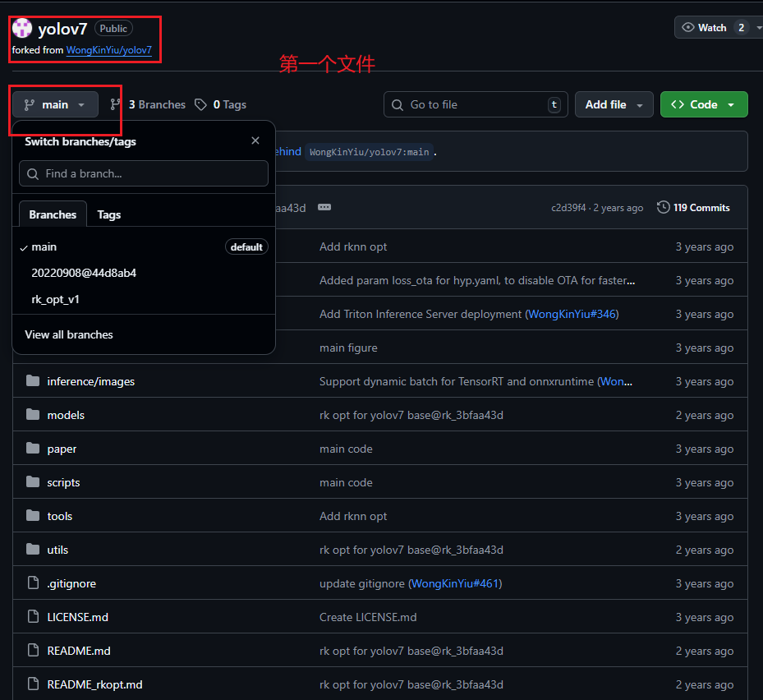Select the main branch entry with checkmark
Viewport: 763px width, 700px height.
click(144, 246)
